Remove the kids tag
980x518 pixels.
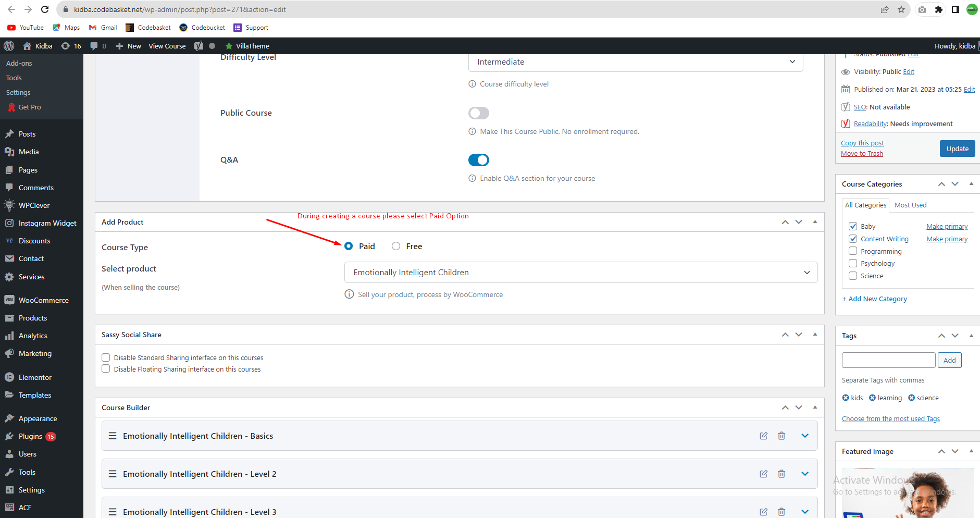point(846,398)
